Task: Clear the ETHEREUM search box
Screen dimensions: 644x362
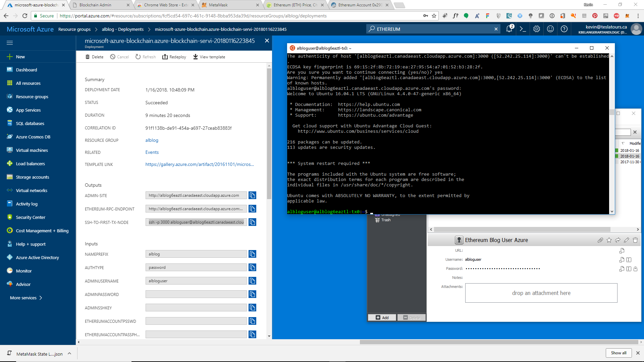Action: point(496,29)
